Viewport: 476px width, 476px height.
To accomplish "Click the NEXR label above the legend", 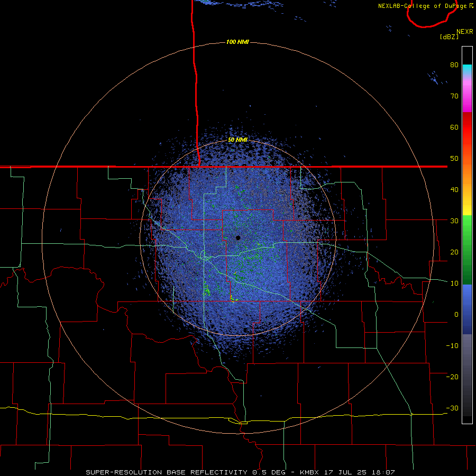I will point(464,32).
